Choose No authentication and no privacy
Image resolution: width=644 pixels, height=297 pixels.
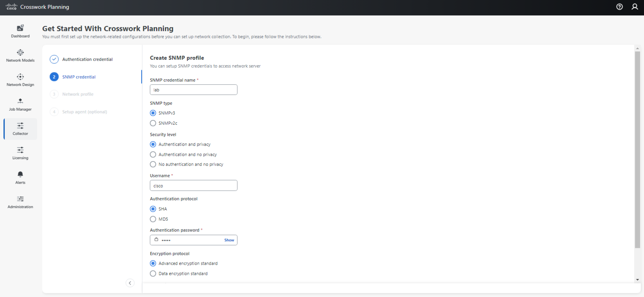pos(153,164)
